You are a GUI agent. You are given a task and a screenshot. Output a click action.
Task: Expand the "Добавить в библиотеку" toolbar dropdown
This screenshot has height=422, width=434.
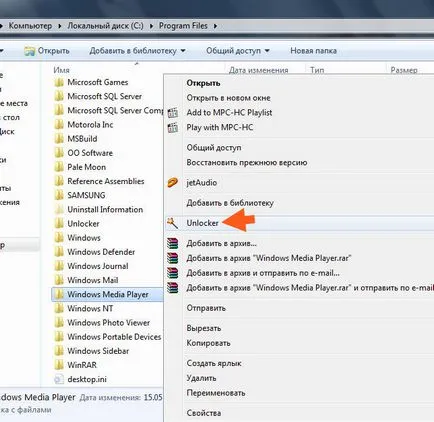(183, 51)
